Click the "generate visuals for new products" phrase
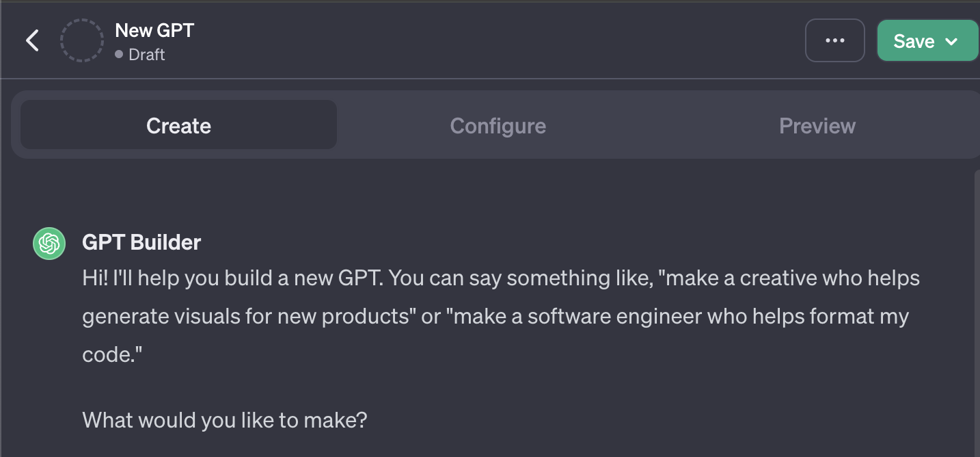 coord(251,317)
